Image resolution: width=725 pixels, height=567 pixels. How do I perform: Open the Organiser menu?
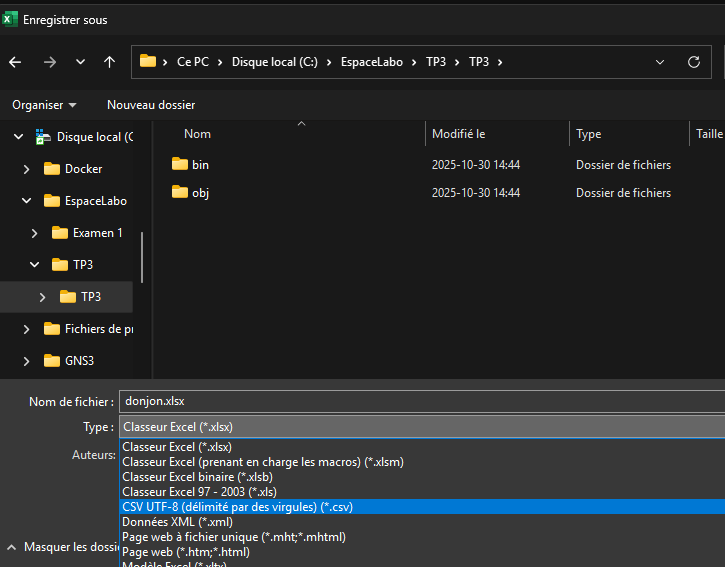click(x=44, y=105)
